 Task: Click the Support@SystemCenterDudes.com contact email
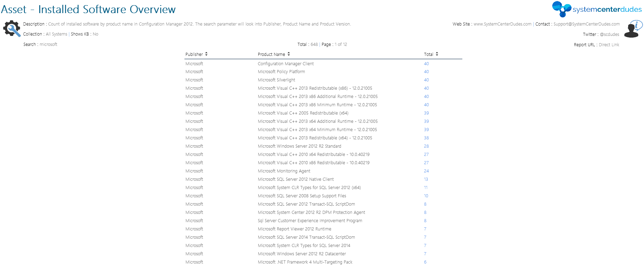[586, 24]
